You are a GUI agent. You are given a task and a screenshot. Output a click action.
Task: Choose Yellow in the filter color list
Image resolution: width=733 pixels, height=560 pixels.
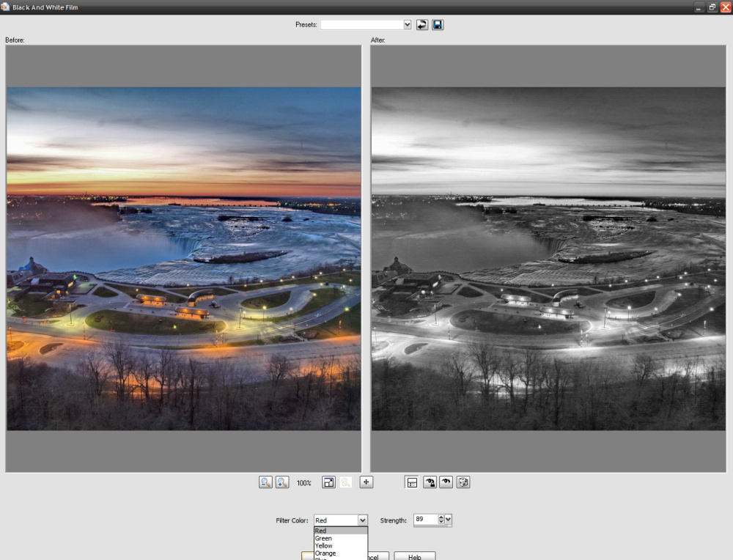tap(341, 545)
